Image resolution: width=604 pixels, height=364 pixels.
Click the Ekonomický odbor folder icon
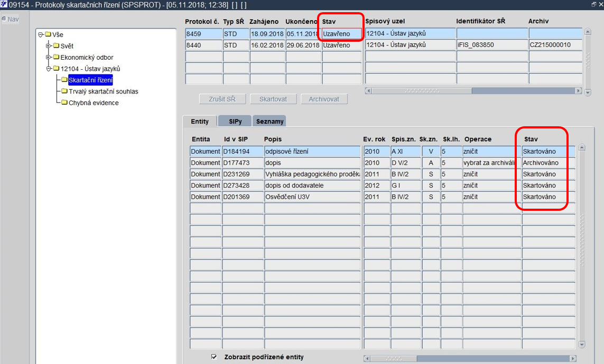click(56, 57)
